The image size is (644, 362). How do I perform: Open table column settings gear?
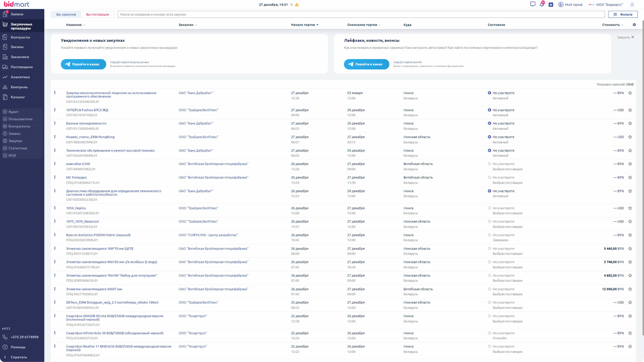click(x=634, y=25)
